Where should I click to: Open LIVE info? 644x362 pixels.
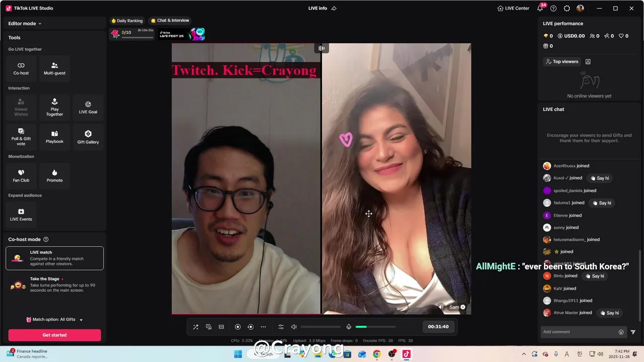pyautogui.click(x=317, y=8)
